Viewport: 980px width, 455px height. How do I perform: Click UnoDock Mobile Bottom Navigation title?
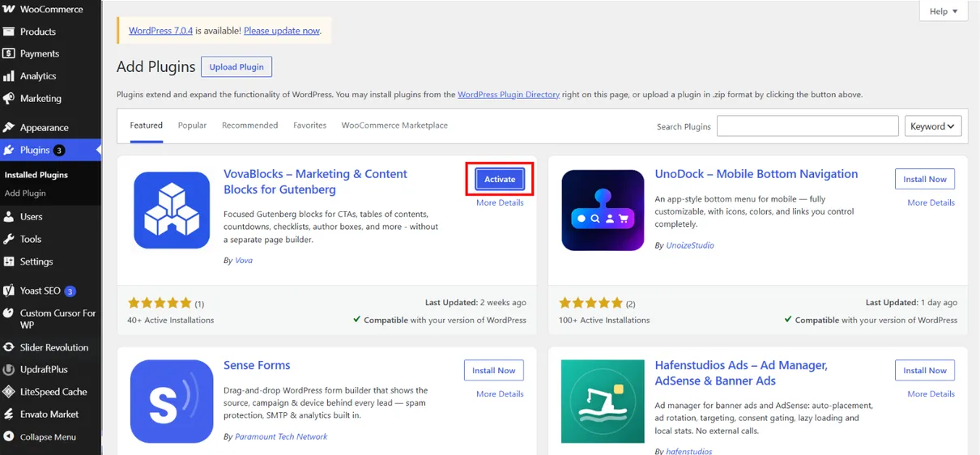[x=756, y=174]
